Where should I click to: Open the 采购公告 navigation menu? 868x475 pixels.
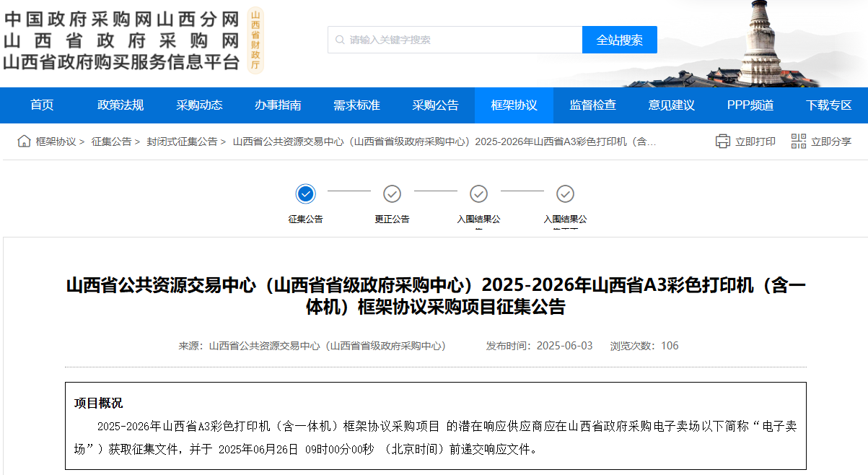tap(434, 105)
